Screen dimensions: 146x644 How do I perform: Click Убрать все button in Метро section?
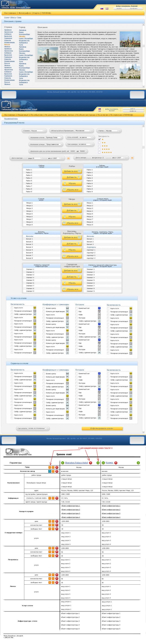[x=72, y=223]
